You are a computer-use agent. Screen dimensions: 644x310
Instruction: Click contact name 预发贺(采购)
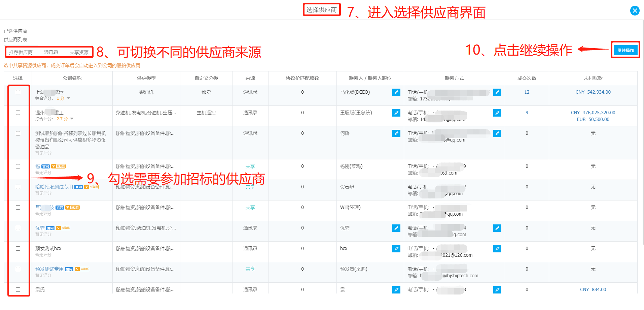coord(354,269)
